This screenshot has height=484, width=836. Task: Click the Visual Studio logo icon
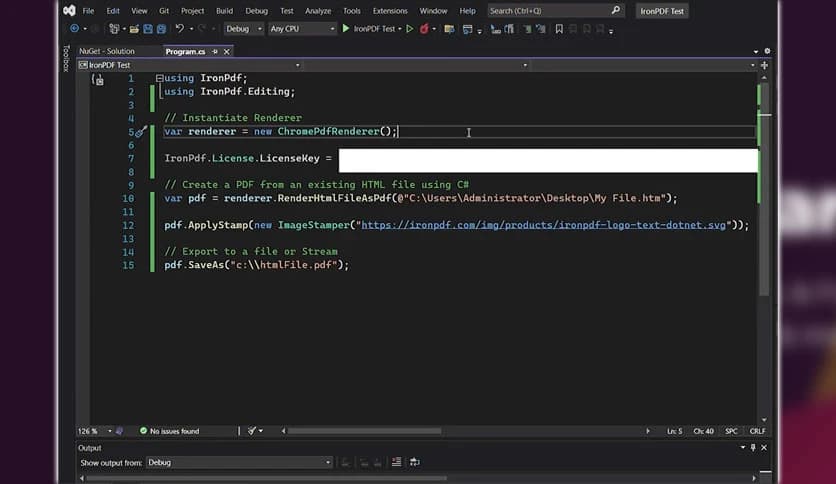point(69,11)
